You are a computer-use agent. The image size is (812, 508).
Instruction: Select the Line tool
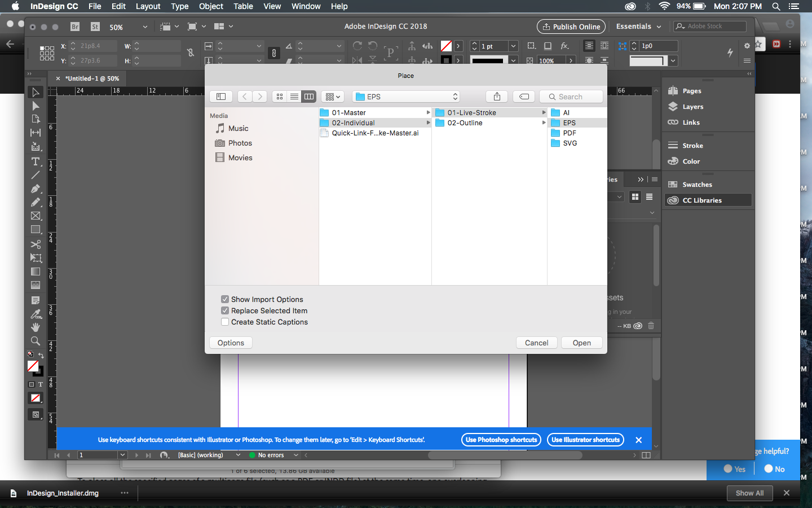(x=36, y=175)
